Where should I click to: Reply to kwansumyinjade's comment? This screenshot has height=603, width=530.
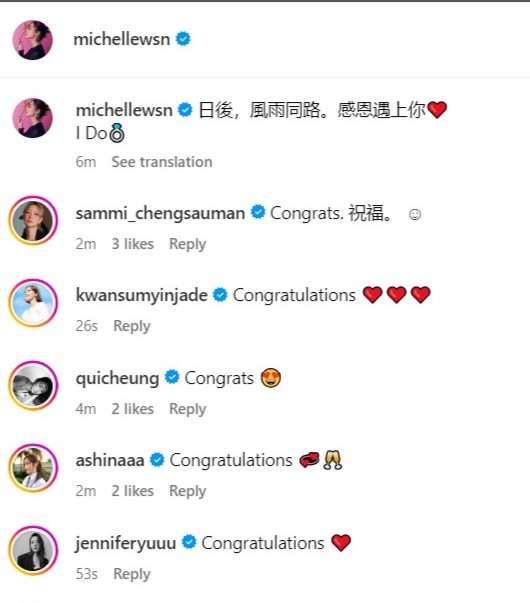click(x=132, y=326)
